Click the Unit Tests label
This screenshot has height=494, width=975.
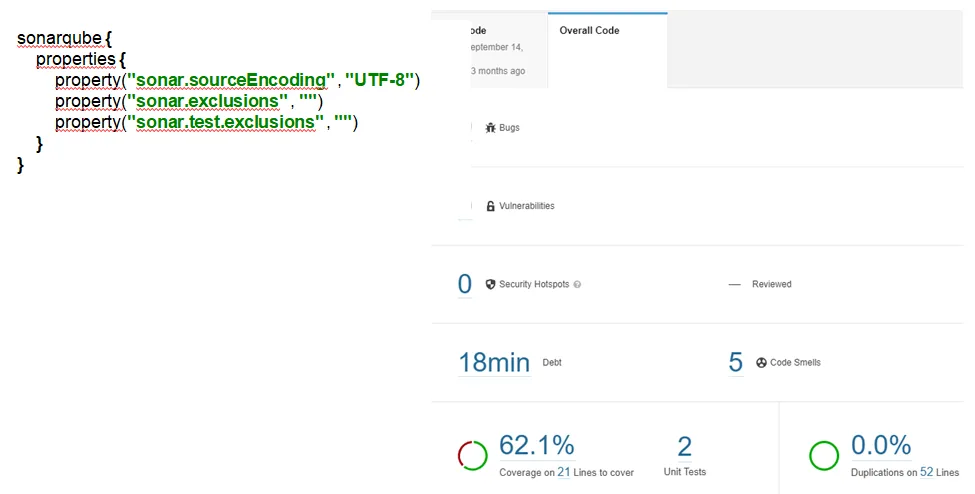tap(685, 472)
